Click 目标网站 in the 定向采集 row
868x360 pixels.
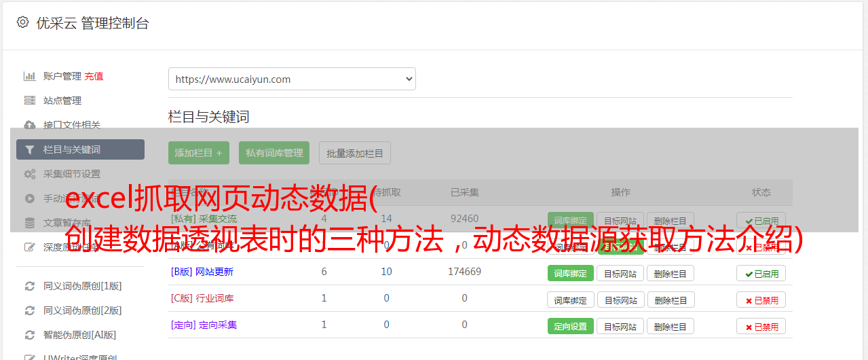tap(620, 326)
